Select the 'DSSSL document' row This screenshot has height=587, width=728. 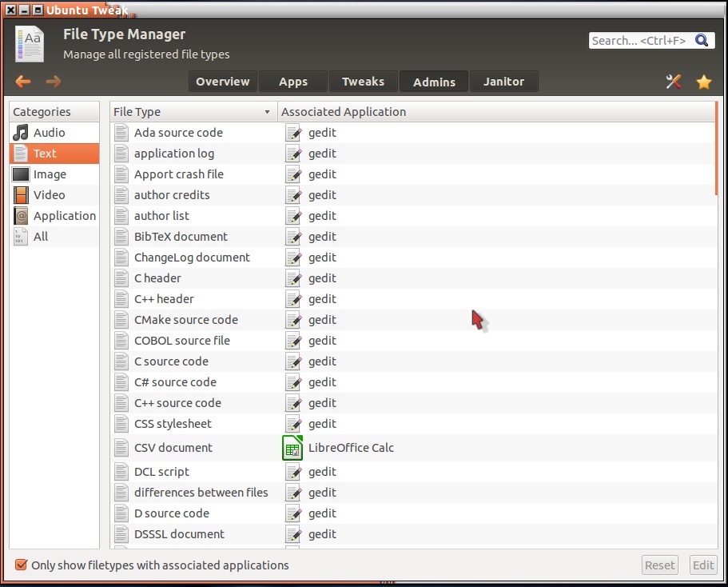[x=413, y=534]
